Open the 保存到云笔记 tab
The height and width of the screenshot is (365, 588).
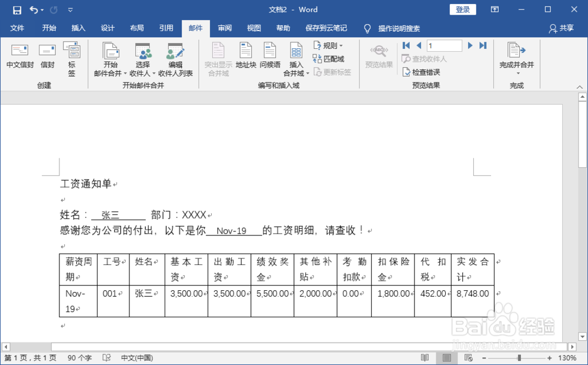pos(326,28)
